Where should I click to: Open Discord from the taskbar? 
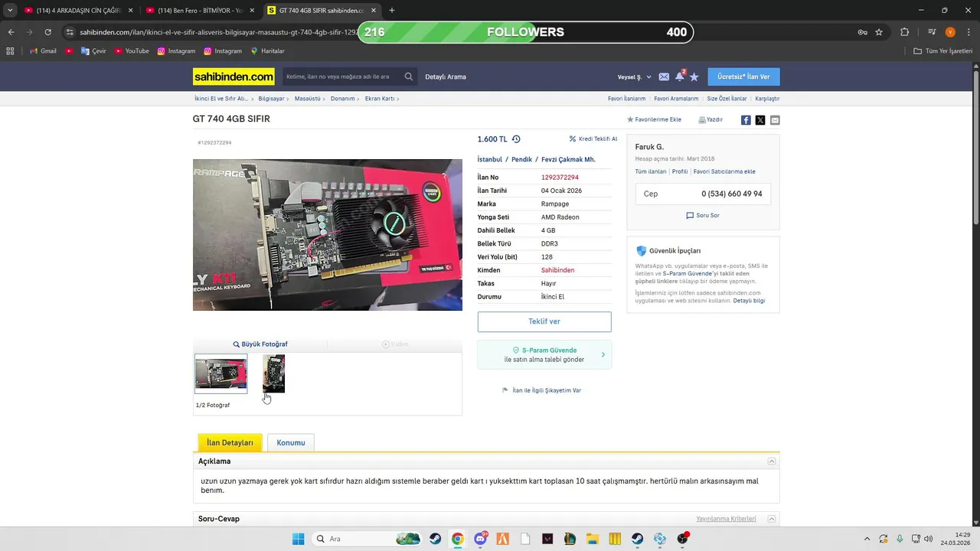click(480, 539)
